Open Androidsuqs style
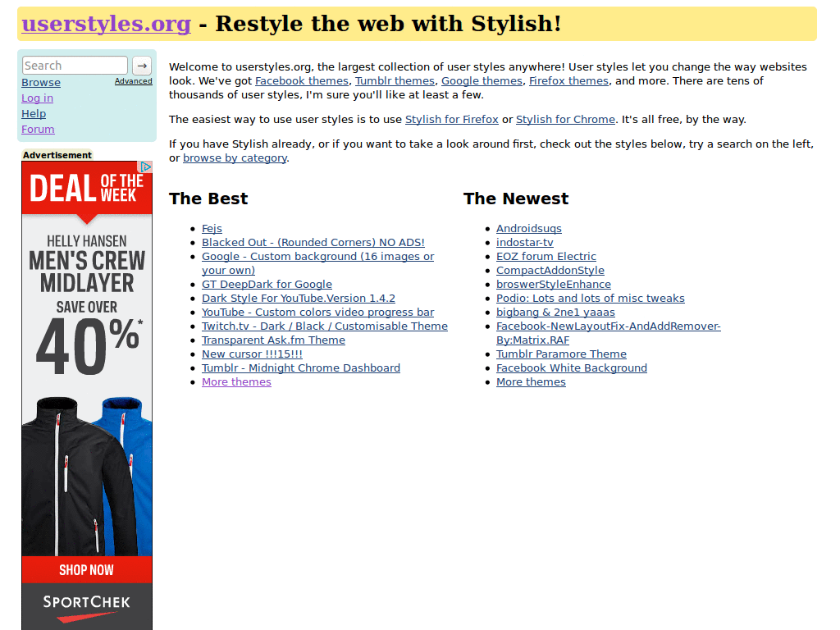 [529, 229]
